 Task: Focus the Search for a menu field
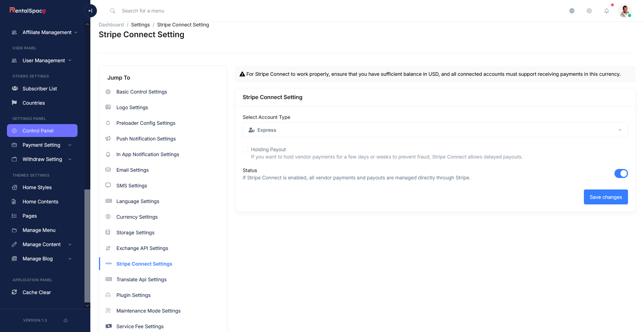[143, 11]
